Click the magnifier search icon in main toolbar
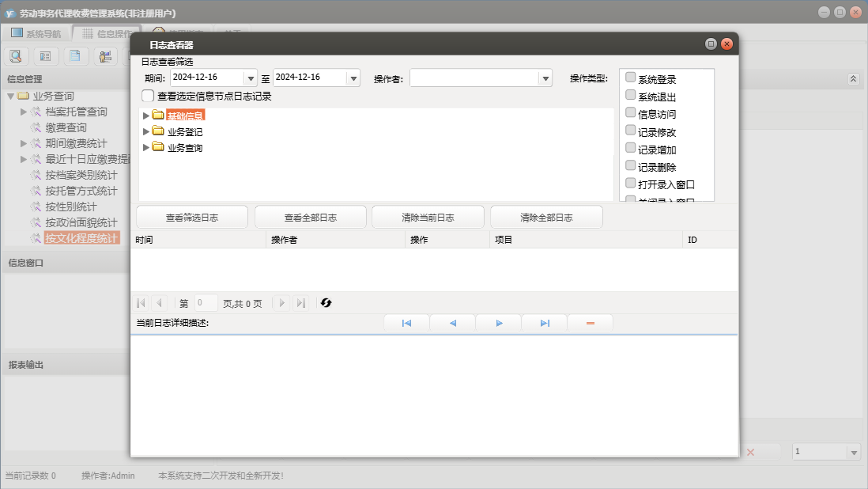 (x=16, y=56)
